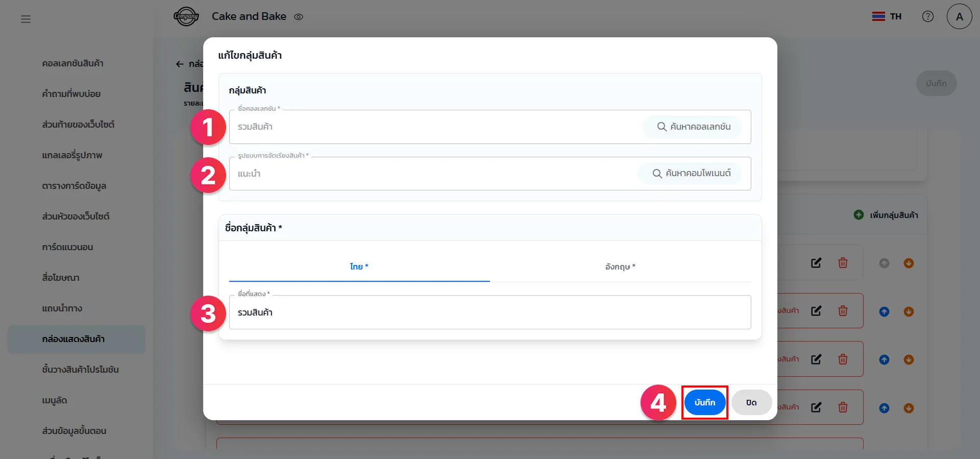The height and width of the screenshot is (459, 980).
Task: Click the help question mark icon
Action: pyautogui.click(x=927, y=16)
